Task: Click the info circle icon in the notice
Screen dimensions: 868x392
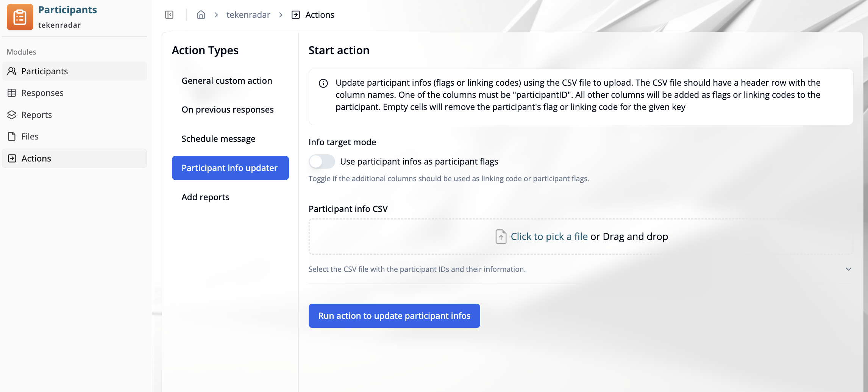Action: pyautogui.click(x=323, y=83)
